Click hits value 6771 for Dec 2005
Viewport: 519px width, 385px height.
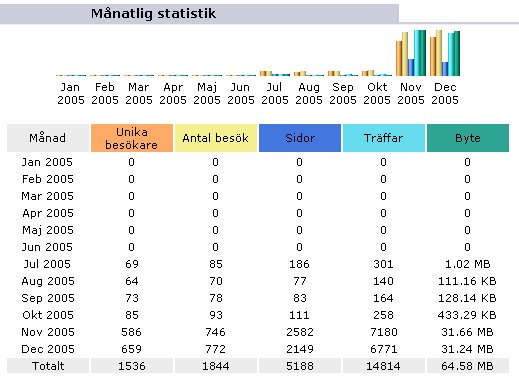[384, 349]
